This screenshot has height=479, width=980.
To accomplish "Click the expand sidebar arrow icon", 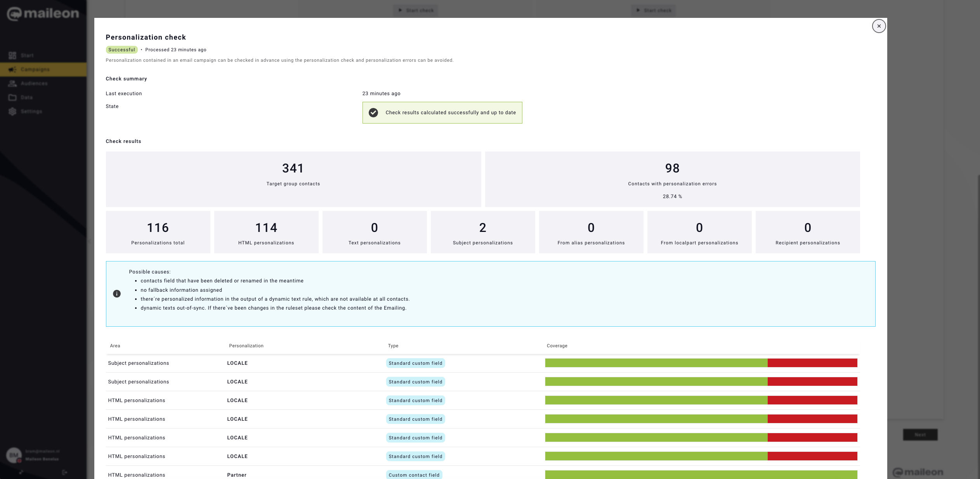I will coord(21,472).
